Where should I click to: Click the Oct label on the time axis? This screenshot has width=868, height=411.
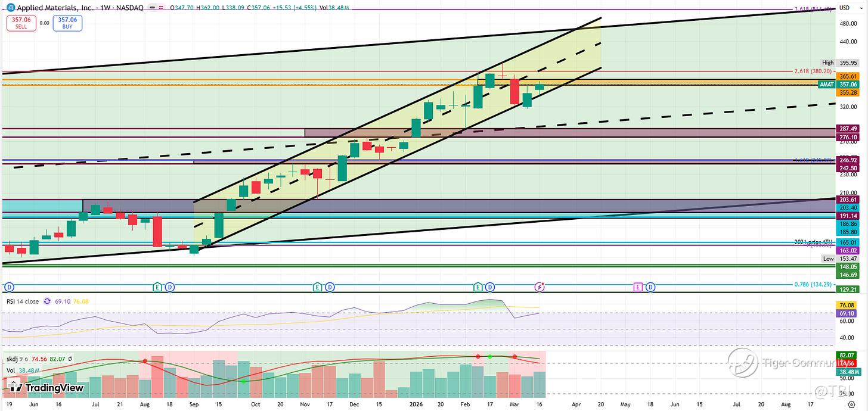click(256, 404)
